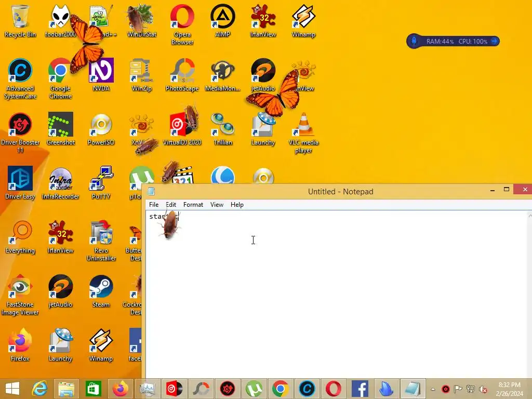Click the RAM and CPU monitor widget

pos(453,42)
